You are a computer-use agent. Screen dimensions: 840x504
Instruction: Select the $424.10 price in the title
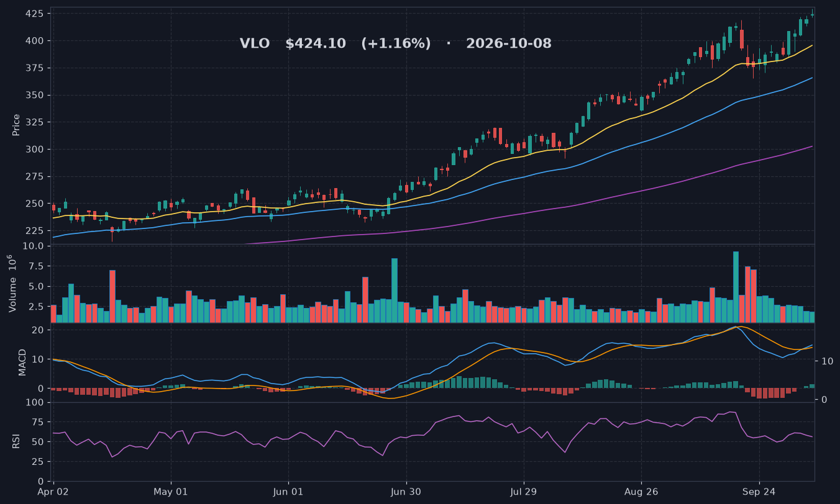coord(316,44)
